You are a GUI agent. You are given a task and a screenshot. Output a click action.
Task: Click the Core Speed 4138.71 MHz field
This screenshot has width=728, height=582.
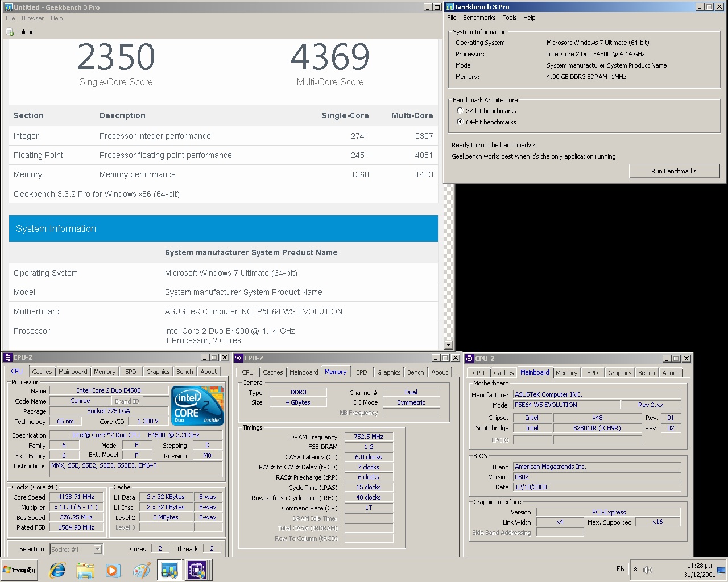click(76, 497)
